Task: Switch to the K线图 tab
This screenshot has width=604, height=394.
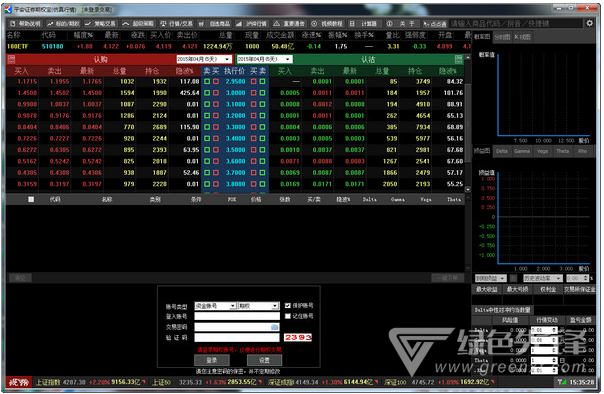Action: (522, 37)
